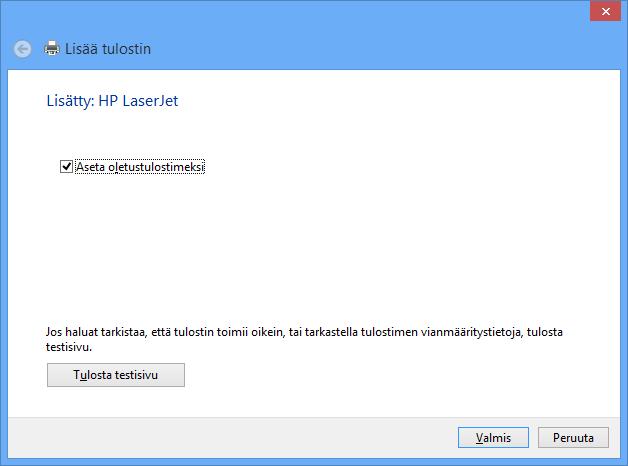Finish the wizard with Valmis
The width and height of the screenshot is (628, 466).
(493, 438)
